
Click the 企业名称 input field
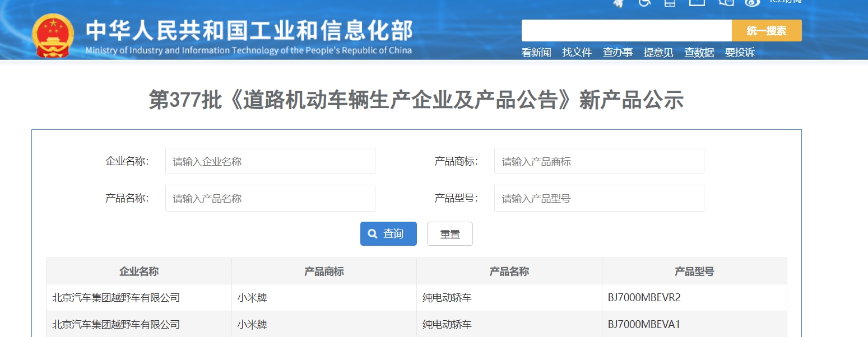coord(270,161)
